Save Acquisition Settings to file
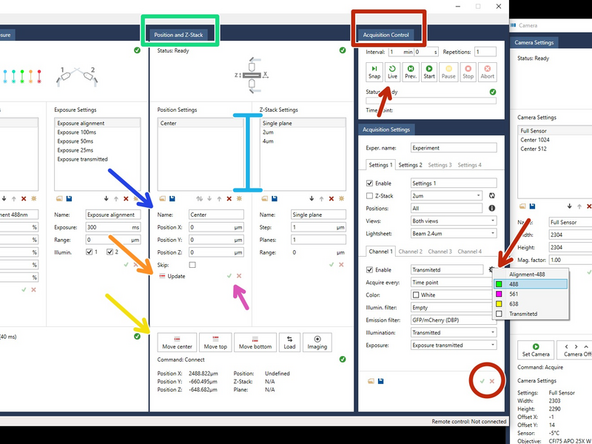 pyautogui.click(x=381, y=381)
